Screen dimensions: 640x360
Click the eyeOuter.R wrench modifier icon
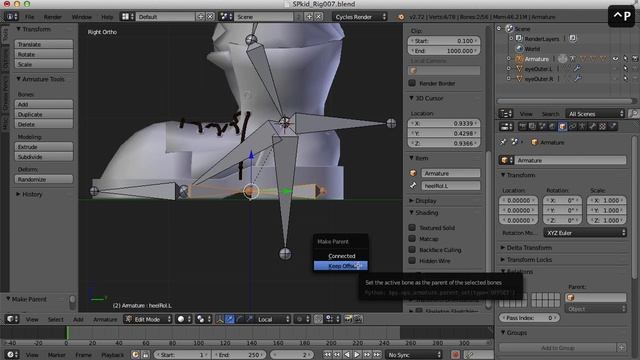point(577,78)
